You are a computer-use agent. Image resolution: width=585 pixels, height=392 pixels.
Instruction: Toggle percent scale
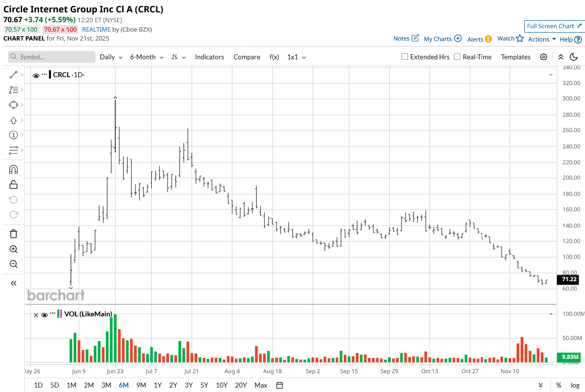coord(558,385)
